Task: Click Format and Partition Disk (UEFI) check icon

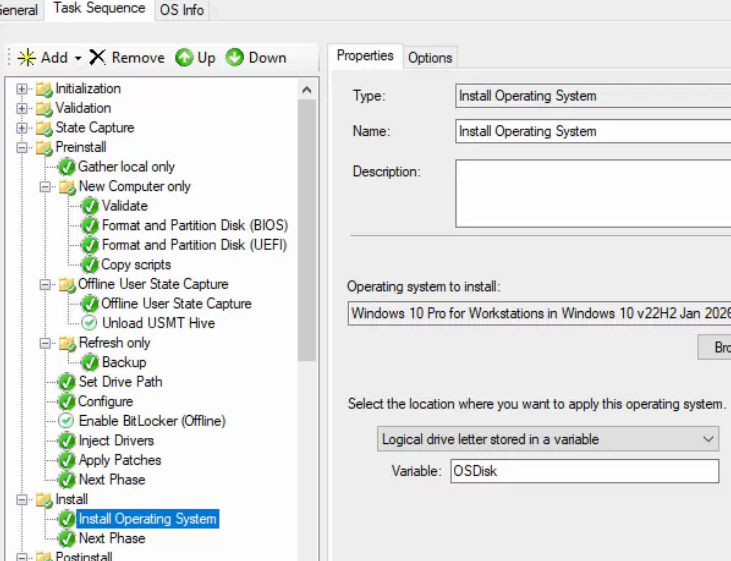Action: [x=90, y=245]
